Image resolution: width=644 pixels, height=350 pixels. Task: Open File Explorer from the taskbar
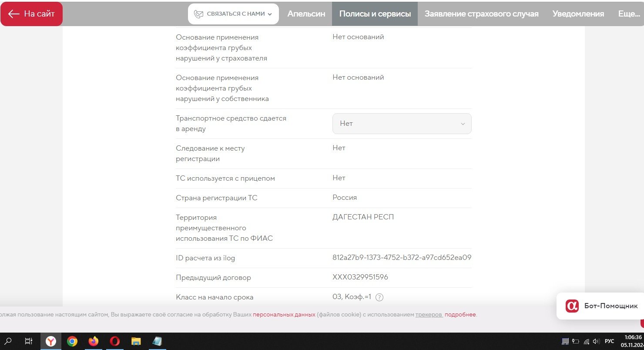coord(136,341)
